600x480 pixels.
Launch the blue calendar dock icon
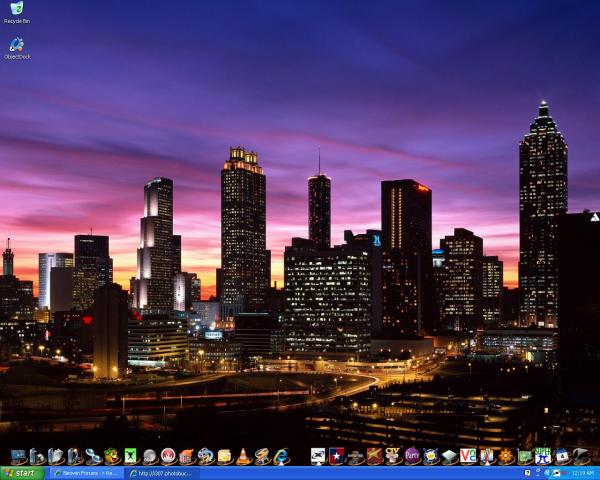click(562, 456)
